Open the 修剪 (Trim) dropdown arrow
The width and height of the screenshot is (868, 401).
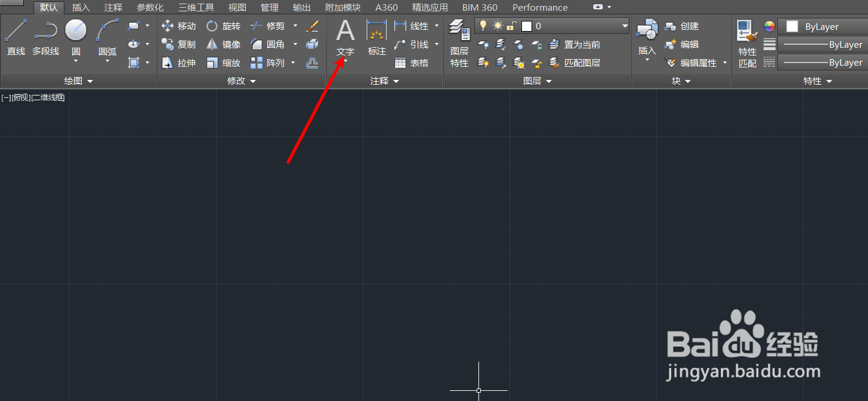295,26
